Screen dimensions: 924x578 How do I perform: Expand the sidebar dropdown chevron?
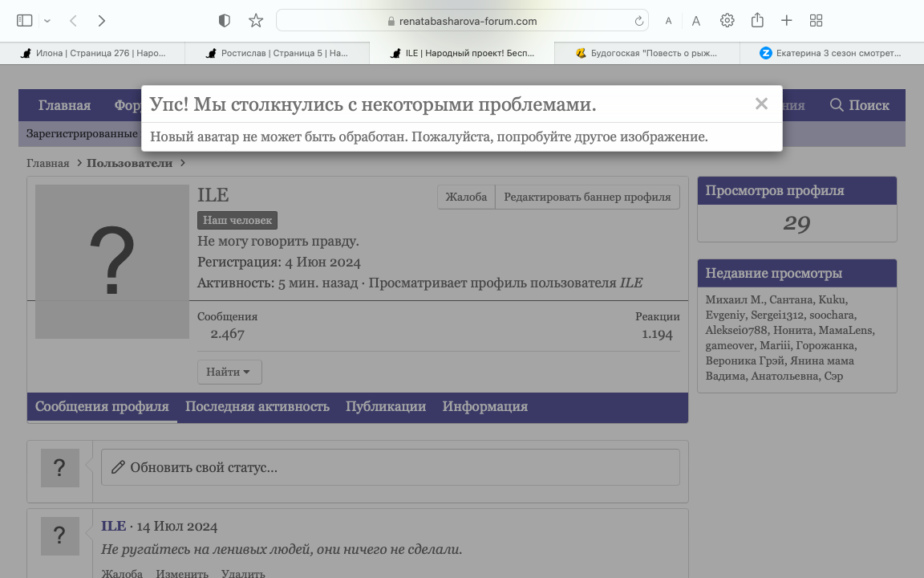click(x=47, y=21)
